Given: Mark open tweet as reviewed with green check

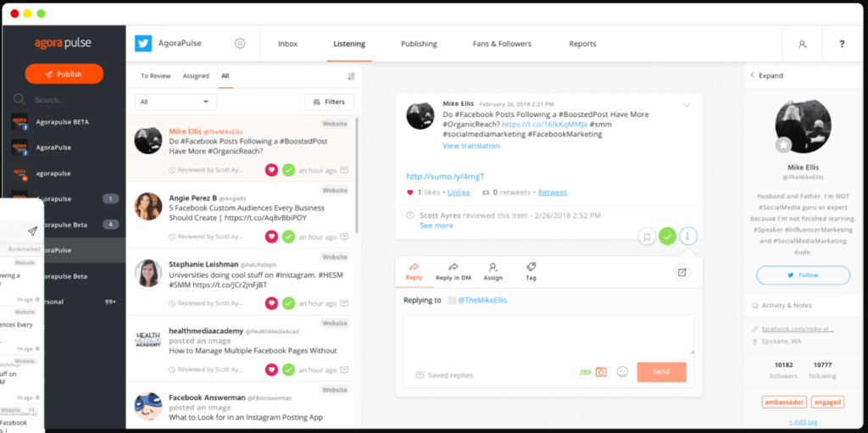Looking at the screenshot, I should click(668, 237).
